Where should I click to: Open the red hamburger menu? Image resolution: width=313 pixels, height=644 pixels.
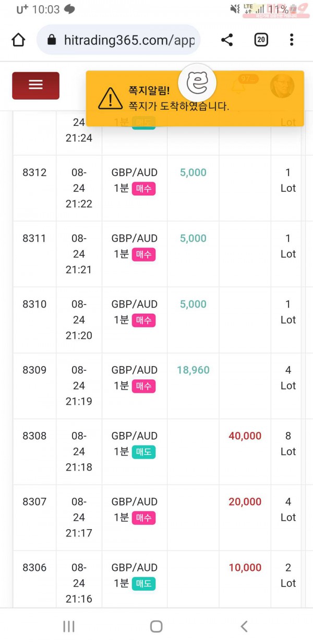[x=35, y=85]
